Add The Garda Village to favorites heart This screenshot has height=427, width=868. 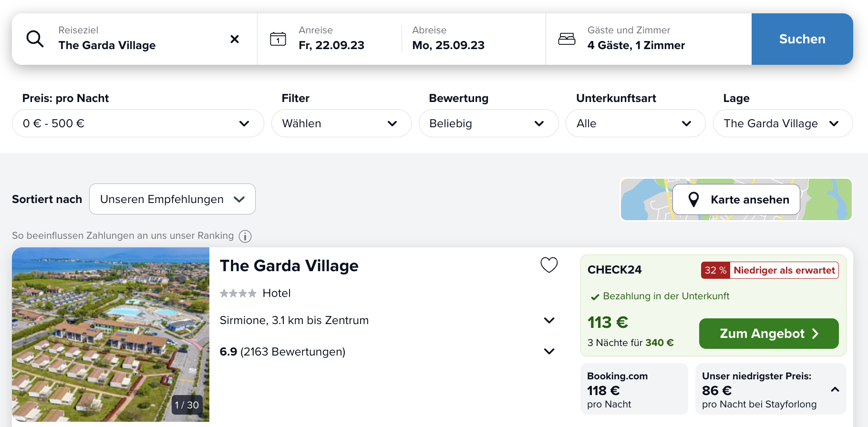coord(549,265)
